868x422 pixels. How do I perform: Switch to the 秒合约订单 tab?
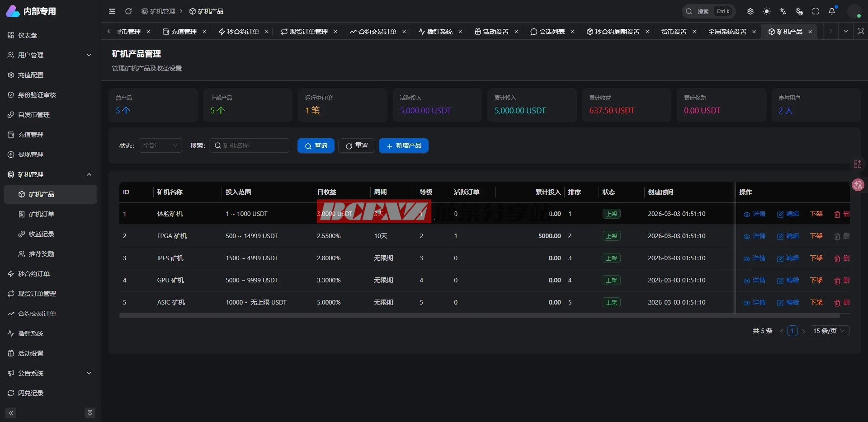(x=239, y=32)
